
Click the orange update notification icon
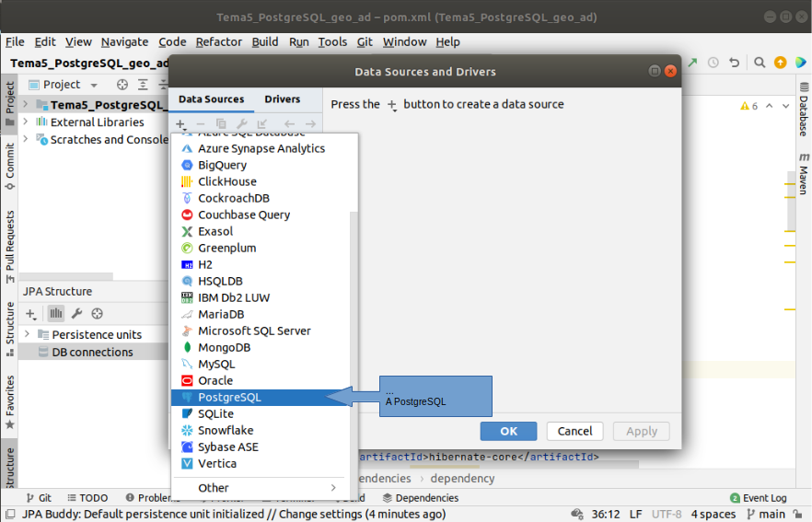(780, 63)
